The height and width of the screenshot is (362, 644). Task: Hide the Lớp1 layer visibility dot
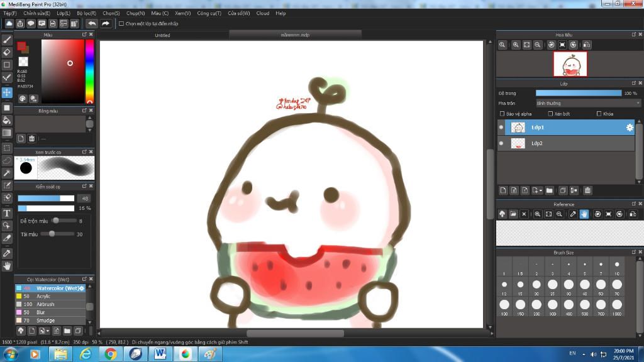point(501,127)
